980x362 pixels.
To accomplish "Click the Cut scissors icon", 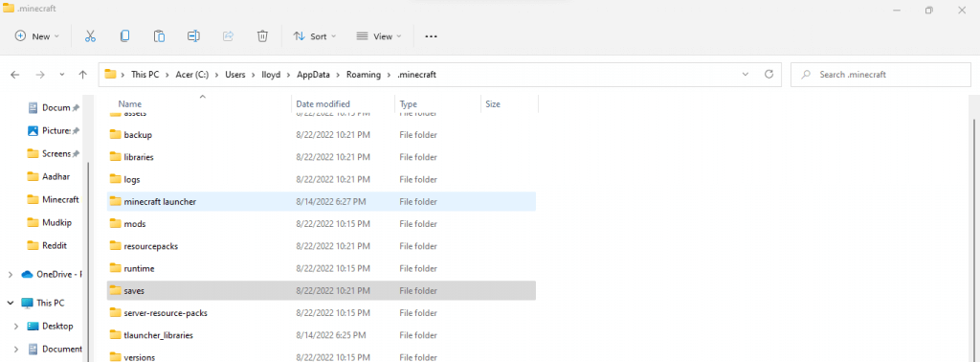I will pos(90,36).
